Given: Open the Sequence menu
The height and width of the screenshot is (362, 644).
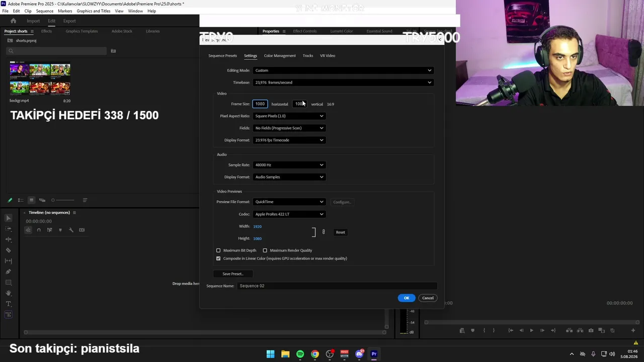Looking at the screenshot, I should [x=45, y=11].
